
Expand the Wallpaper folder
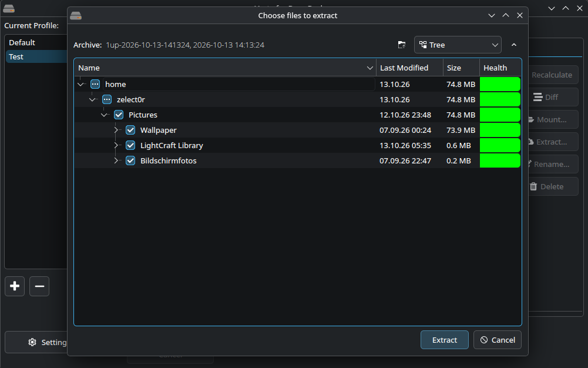click(x=116, y=130)
